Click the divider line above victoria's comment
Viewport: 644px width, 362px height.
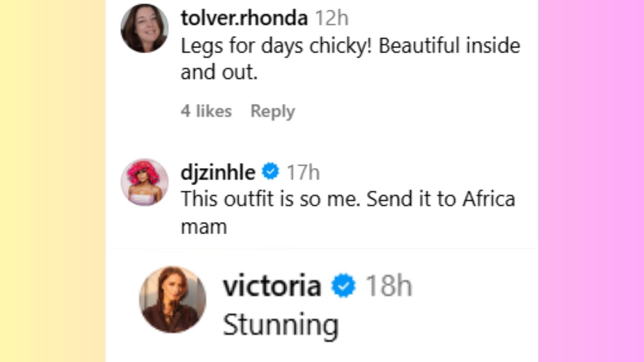[322, 249]
